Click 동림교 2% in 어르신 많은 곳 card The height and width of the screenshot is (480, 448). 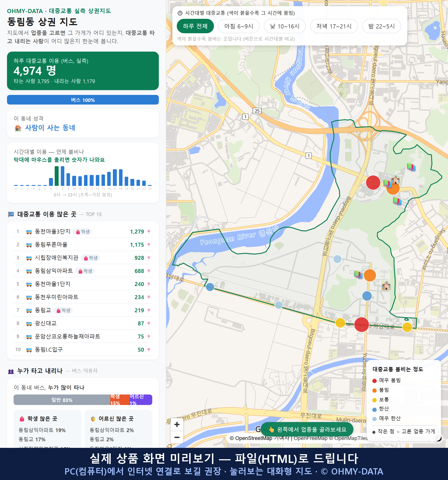click(101, 440)
